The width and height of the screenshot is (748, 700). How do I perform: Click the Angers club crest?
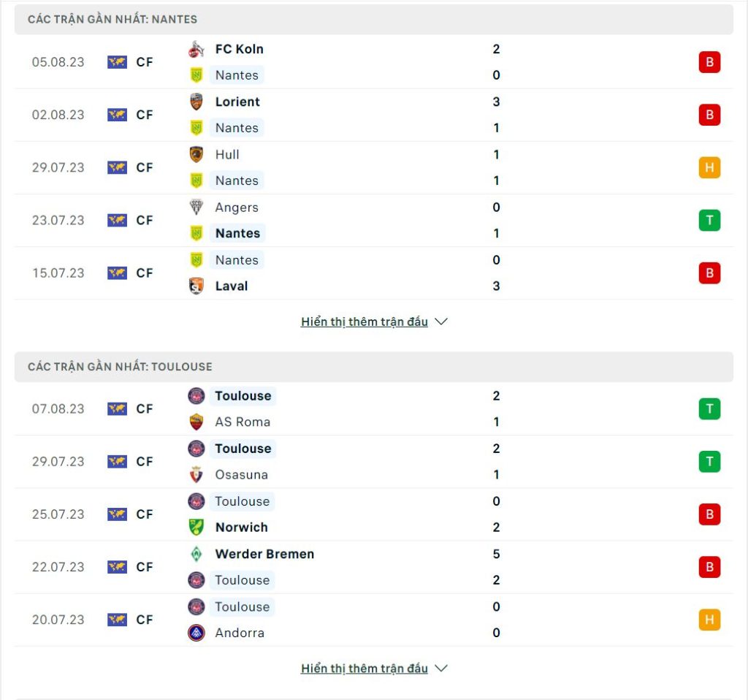[196, 207]
